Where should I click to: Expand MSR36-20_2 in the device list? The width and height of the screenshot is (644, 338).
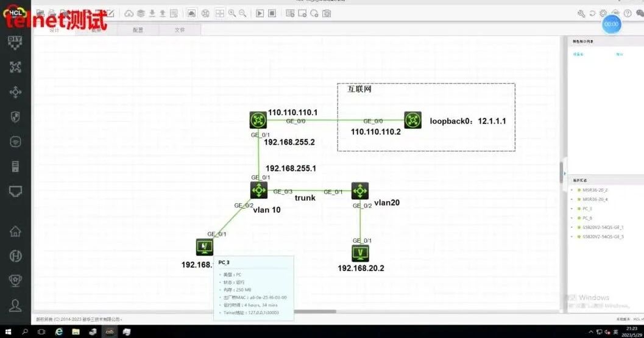coord(572,190)
